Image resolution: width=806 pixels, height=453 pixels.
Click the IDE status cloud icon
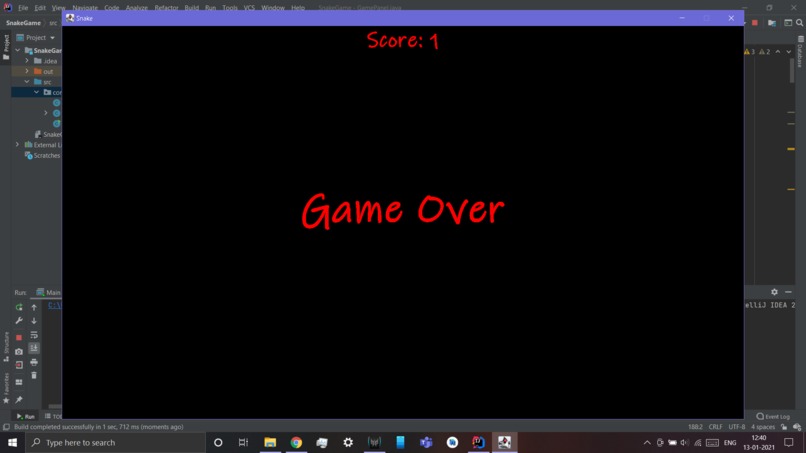(x=797, y=427)
